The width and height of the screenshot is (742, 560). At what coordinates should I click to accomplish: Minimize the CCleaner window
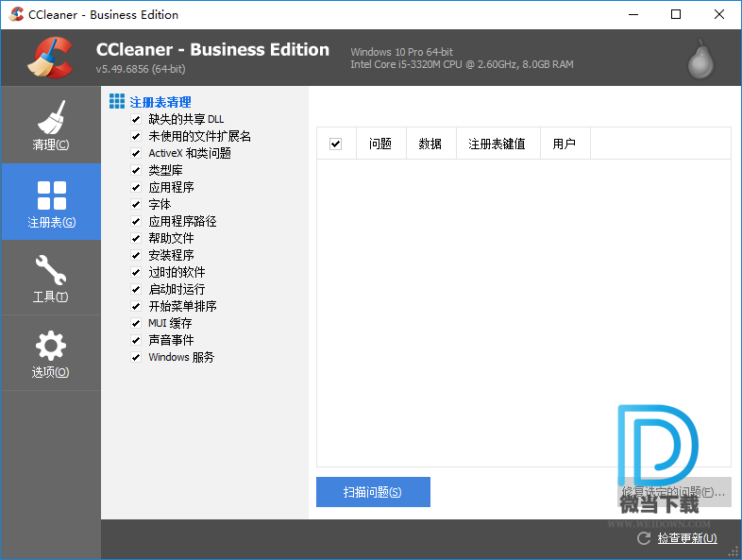coord(633,14)
